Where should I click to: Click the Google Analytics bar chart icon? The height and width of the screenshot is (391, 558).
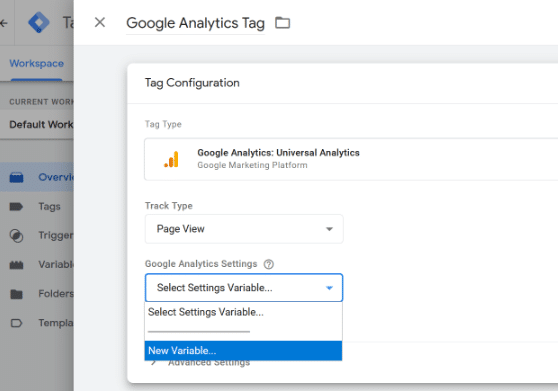coord(171,159)
